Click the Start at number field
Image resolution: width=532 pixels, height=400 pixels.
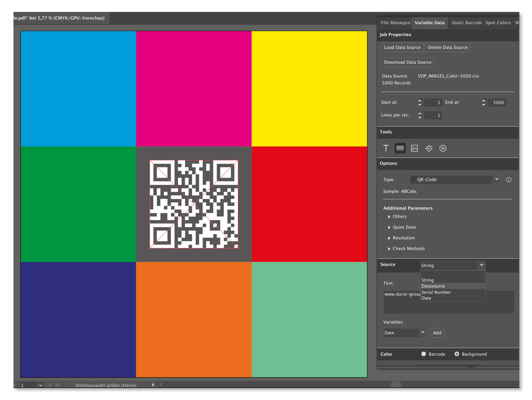[433, 103]
